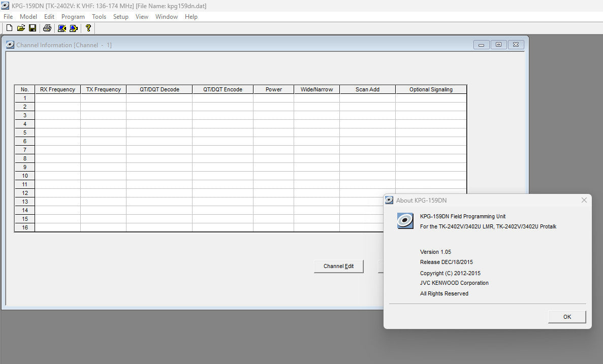Open the View menu
The image size is (603, 364).
142,17
